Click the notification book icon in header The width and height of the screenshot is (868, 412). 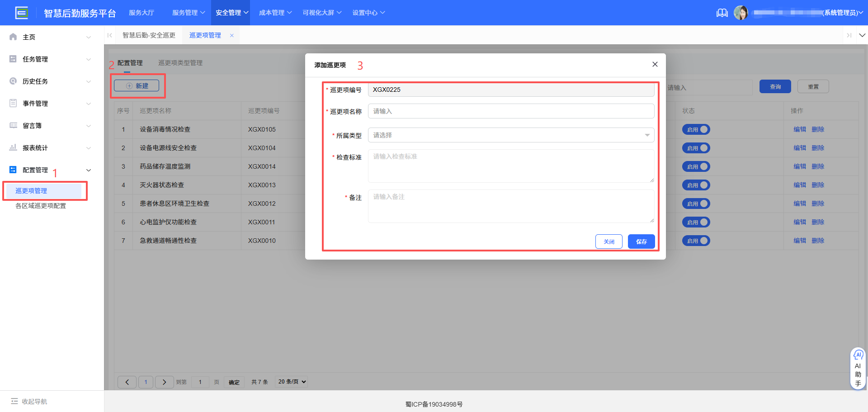click(722, 13)
